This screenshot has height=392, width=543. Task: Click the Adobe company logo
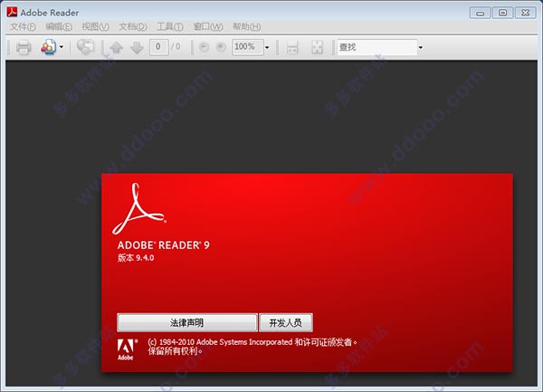tap(127, 349)
